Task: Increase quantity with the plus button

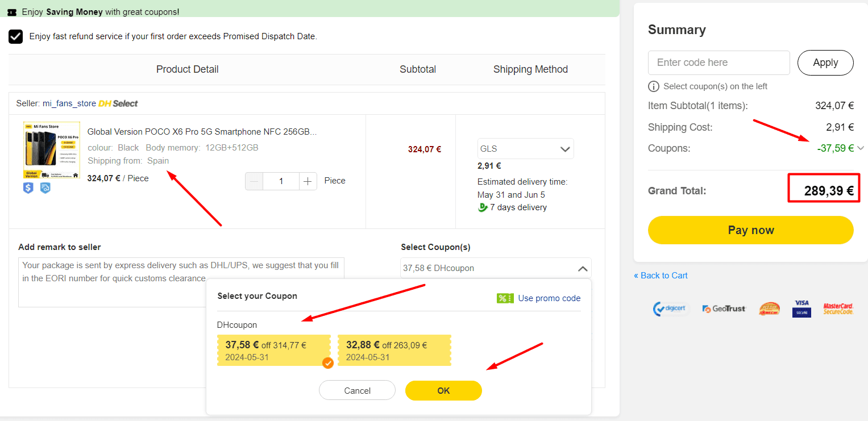Action: point(308,181)
